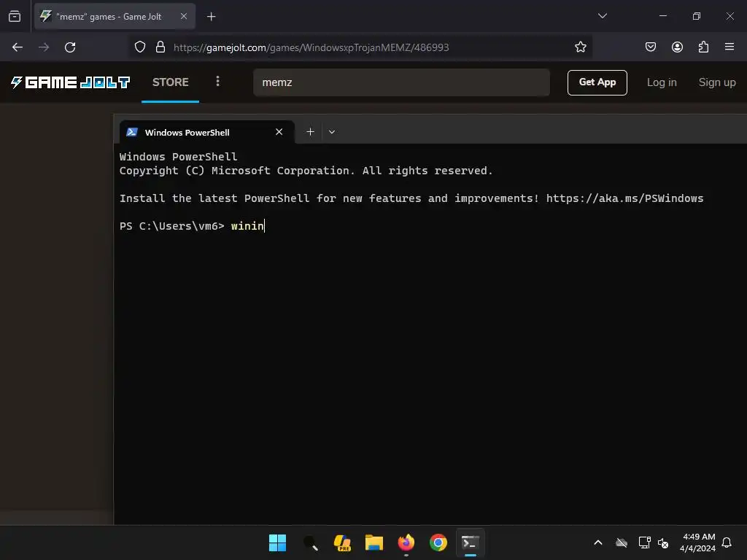
Task: Open File Explorer from the taskbar
Action: tap(374, 542)
